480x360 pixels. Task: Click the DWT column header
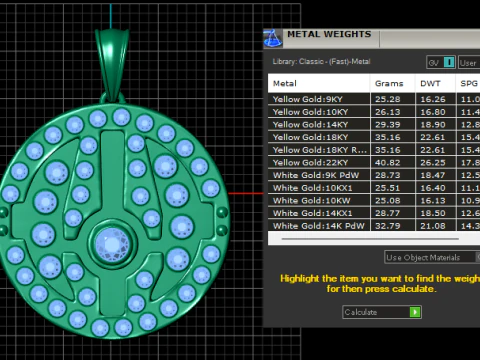(x=435, y=83)
